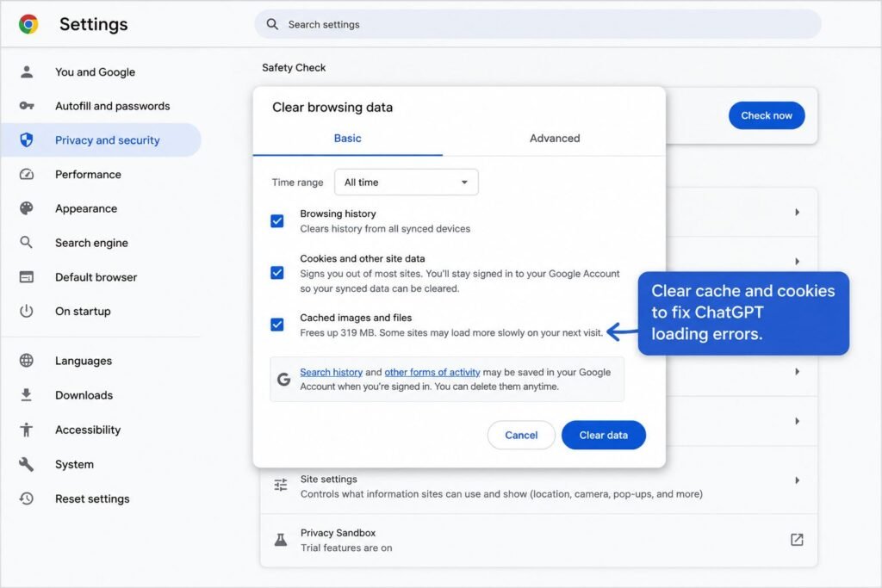Image resolution: width=882 pixels, height=588 pixels.
Task: Click the Downloads arrow icon
Action: (x=27, y=395)
